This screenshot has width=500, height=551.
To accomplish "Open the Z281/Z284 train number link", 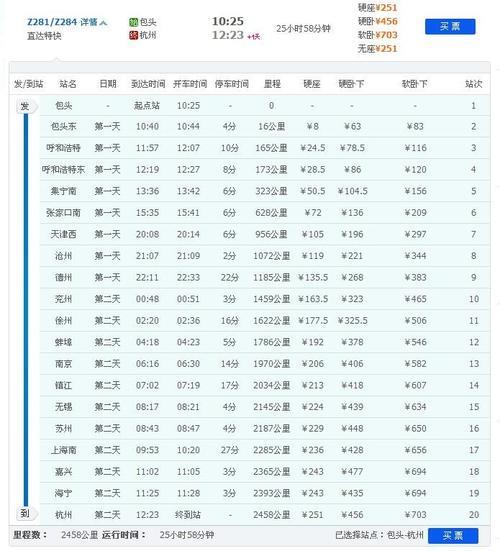I will (x=52, y=22).
